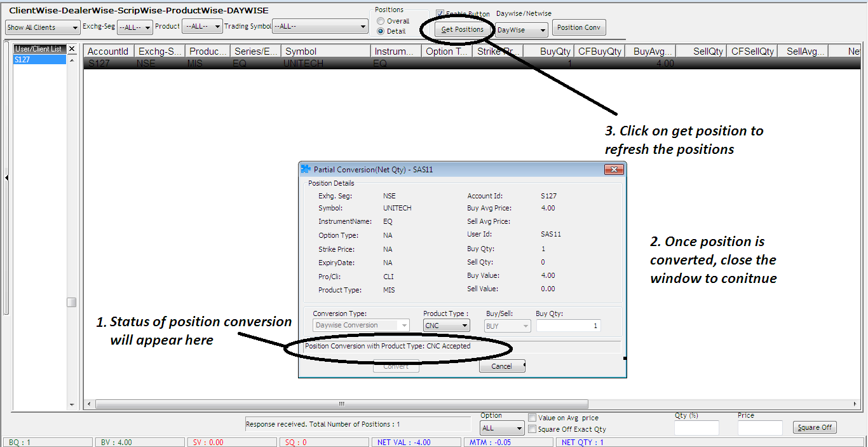Enable Value on Avg price checkbox
Screen dimensions: 868x447
click(x=532, y=418)
